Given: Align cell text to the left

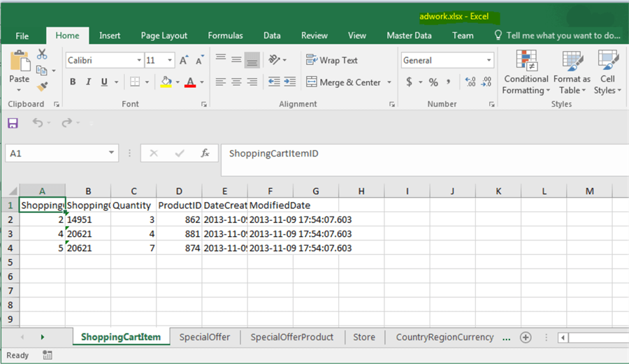Looking at the screenshot, I should [x=221, y=82].
